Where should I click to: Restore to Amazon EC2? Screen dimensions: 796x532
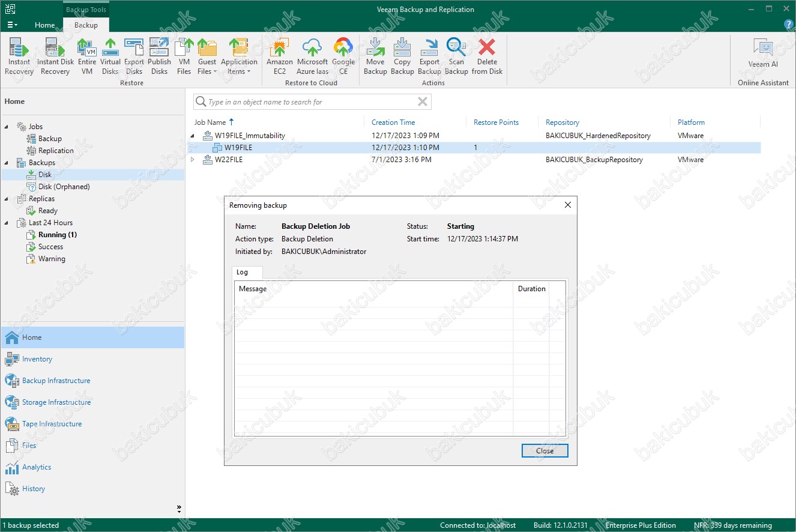[279, 56]
